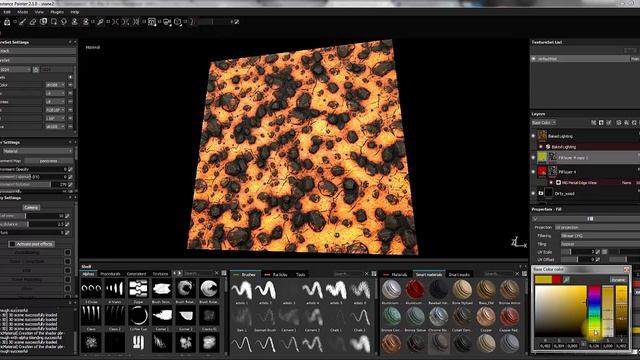Enable the Activate post effects checkbox
The image size is (640, 360).
[12, 244]
